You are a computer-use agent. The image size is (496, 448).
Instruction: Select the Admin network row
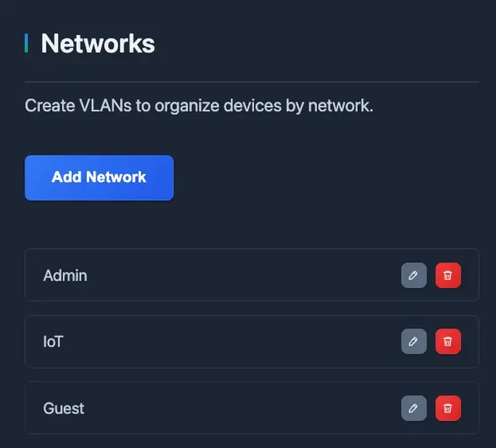[x=248, y=276]
